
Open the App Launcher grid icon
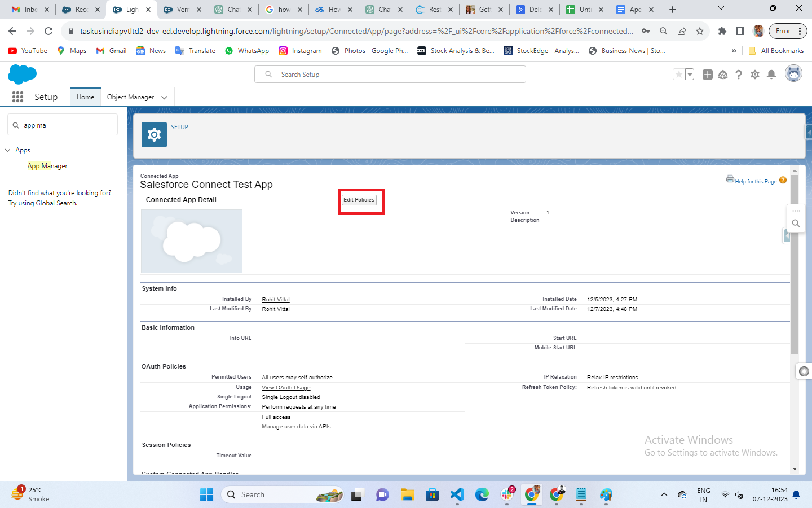(x=17, y=97)
